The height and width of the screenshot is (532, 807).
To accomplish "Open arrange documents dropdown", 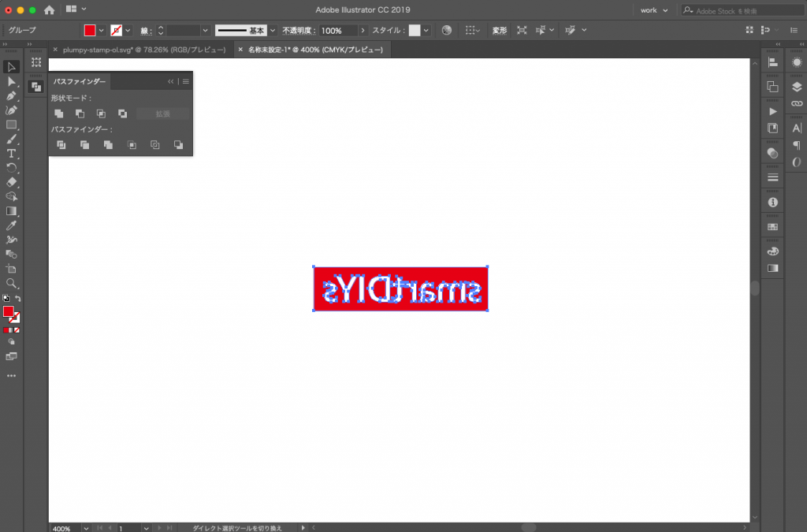I will tap(76, 9).
